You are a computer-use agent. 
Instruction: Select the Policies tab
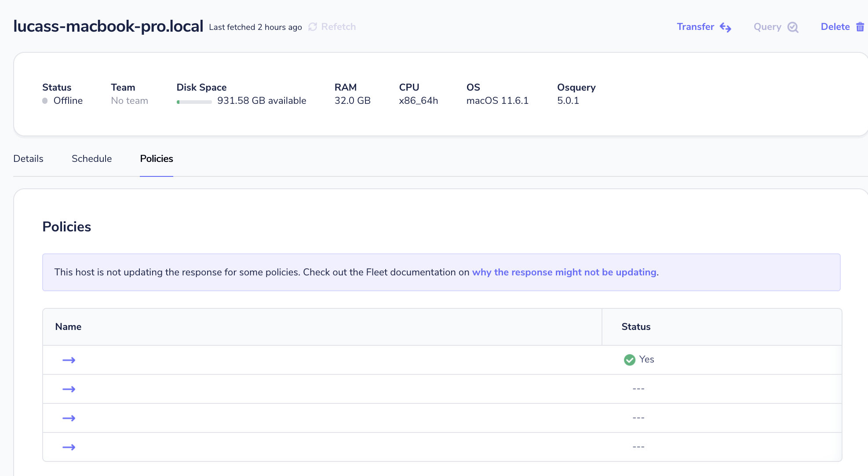156,158
